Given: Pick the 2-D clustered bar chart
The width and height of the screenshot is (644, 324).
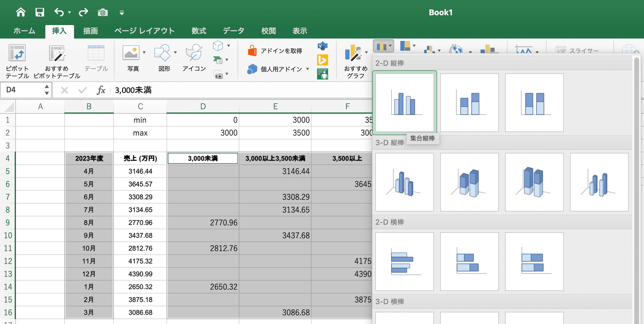Looking at the screenshot, I should click(x=405, y=262).
